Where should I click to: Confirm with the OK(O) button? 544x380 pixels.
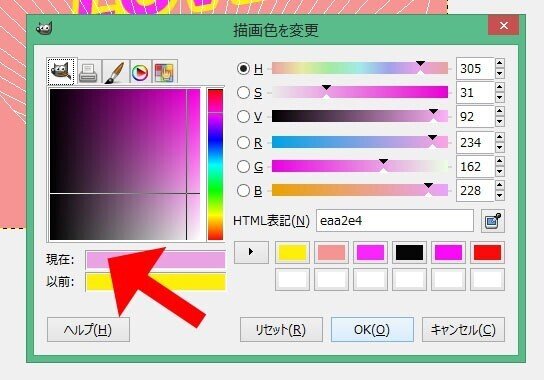point(372,329)
